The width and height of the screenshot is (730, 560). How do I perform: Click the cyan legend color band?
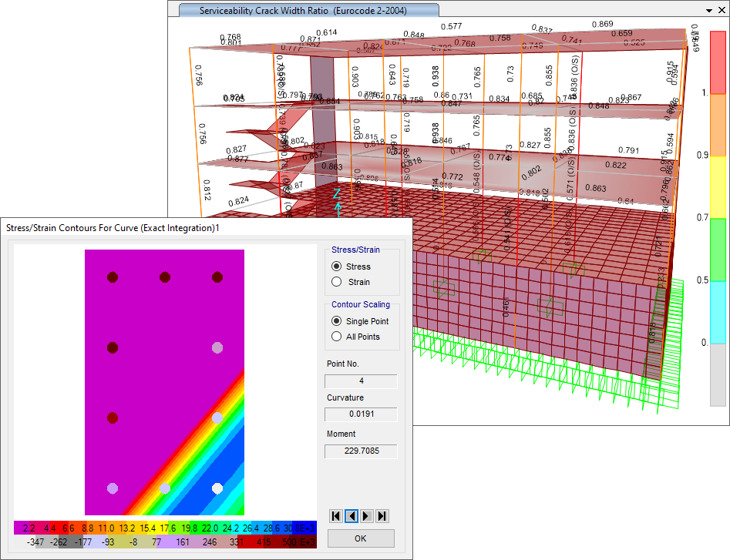(717, 311)
